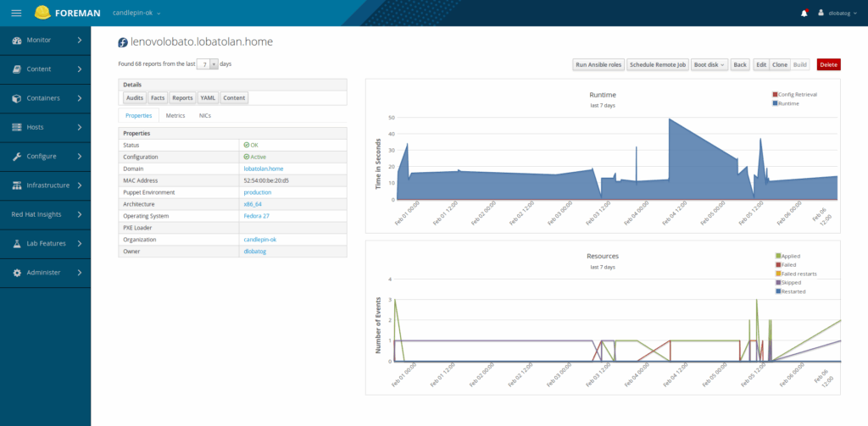Toggle Skipped series in Resources legend
The height and width of the screenshot is (426, 868).
click(x=793, y=282)
